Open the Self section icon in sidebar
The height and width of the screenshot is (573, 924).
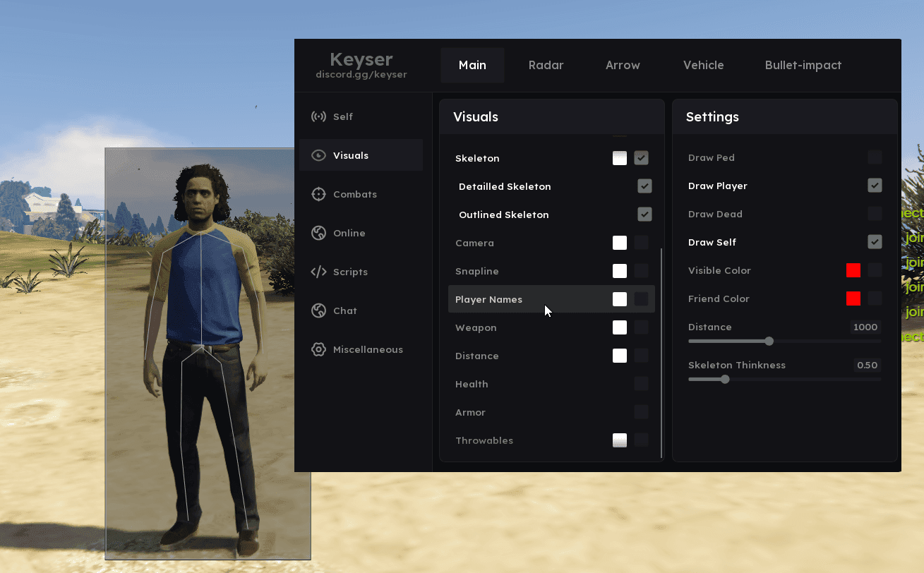[x=318, y=116]
